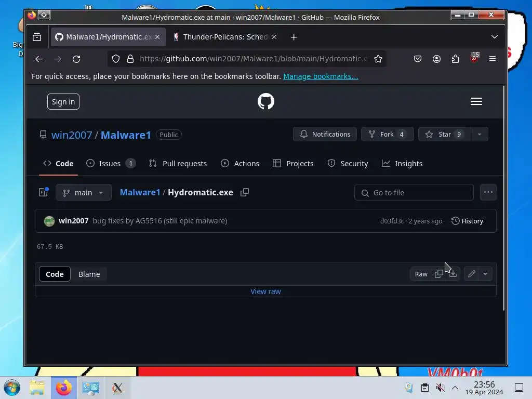Open tracking protection shield icon

[116, 59]
